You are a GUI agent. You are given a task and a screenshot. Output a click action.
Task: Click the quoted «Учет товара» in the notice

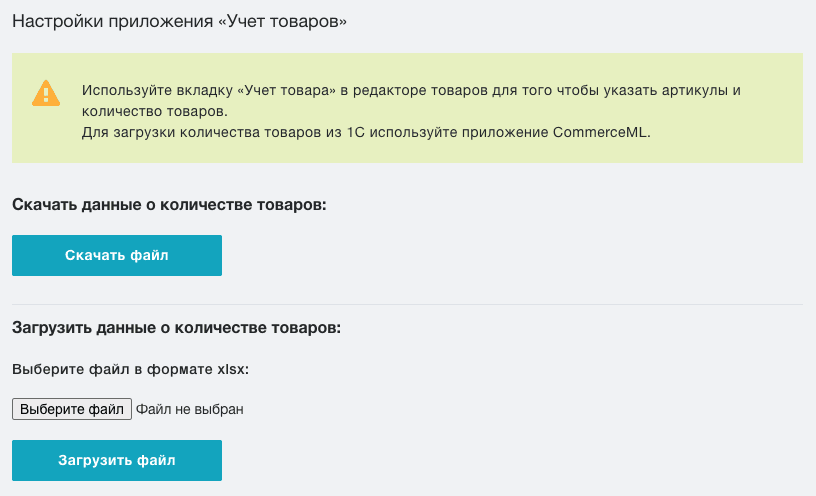coord(286,91)
